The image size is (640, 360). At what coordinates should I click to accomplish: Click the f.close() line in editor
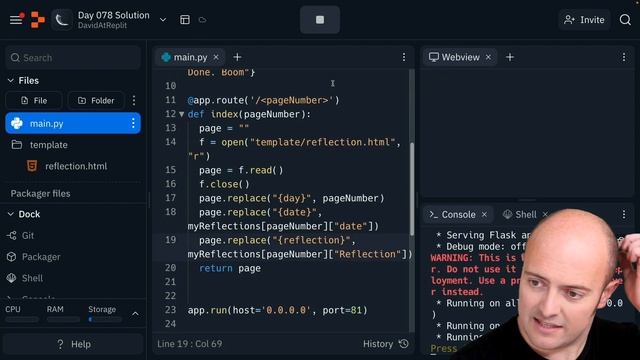click(224, 184)
